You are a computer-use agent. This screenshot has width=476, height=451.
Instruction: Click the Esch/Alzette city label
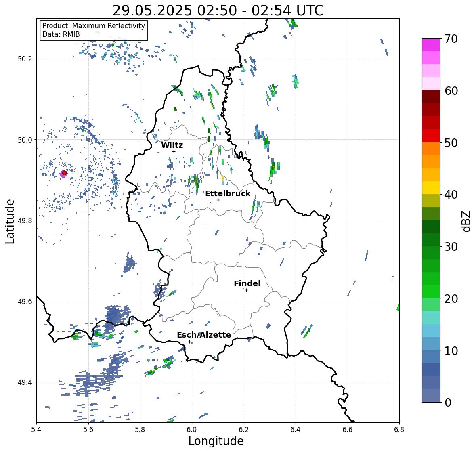(x=204, y=335)
